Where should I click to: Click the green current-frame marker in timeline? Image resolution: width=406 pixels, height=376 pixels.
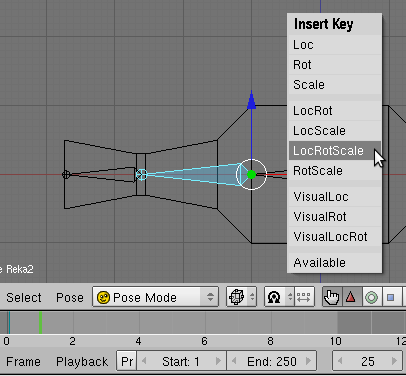(x=40, y=322)
